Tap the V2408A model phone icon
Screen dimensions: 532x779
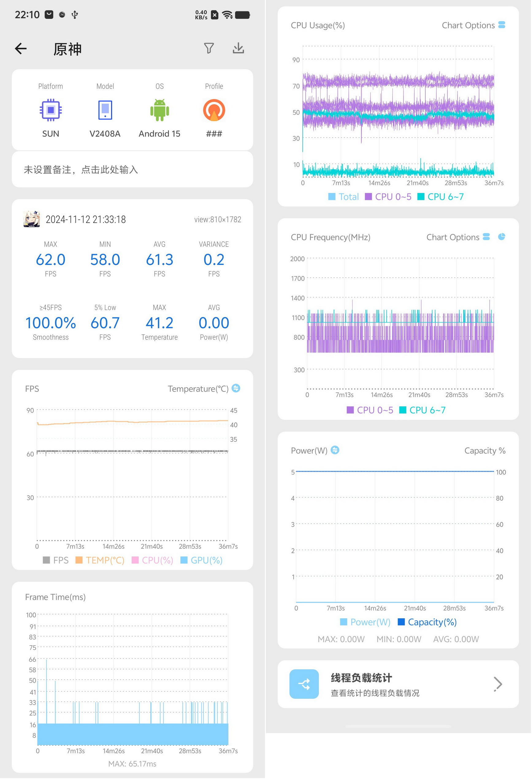coord(105,110)
